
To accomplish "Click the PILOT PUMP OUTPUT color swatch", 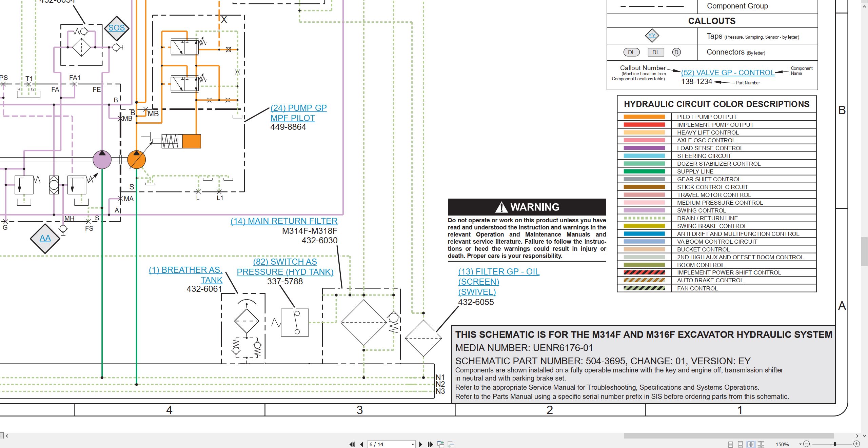I will (x=644, y=117).
